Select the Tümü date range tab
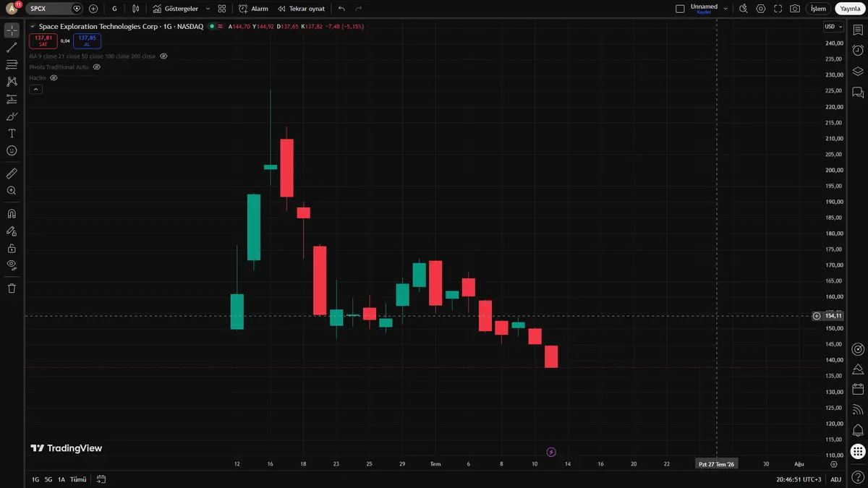Image resolution: width=868 pixels, height=488 pixels. click(x=78, y=479)
